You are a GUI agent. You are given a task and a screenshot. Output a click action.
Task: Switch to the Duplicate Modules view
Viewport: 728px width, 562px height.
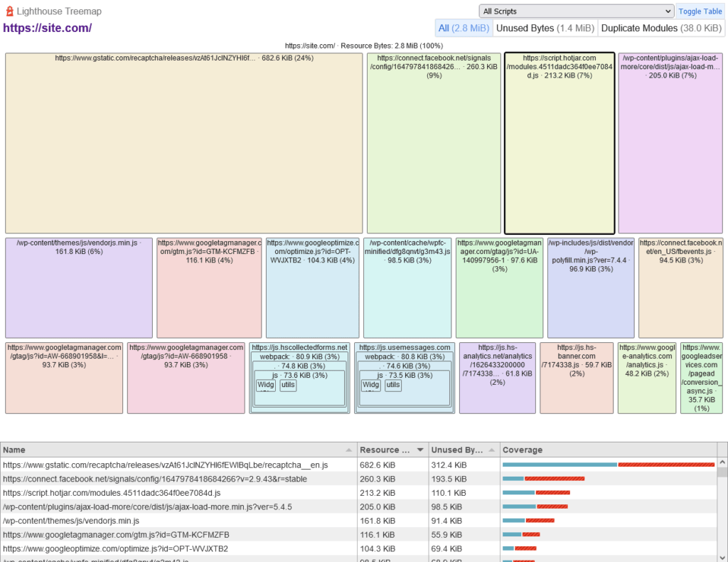pyautogui.click(x=660, y=28)
